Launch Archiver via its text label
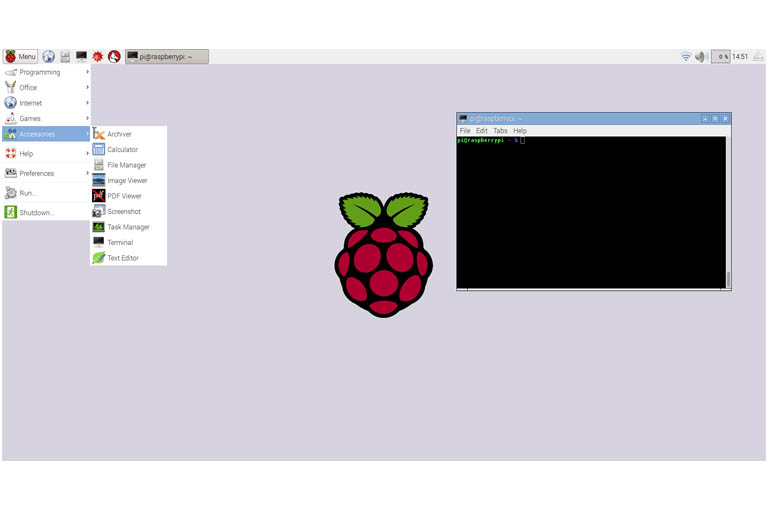768x512 pixels. (120, 134)
